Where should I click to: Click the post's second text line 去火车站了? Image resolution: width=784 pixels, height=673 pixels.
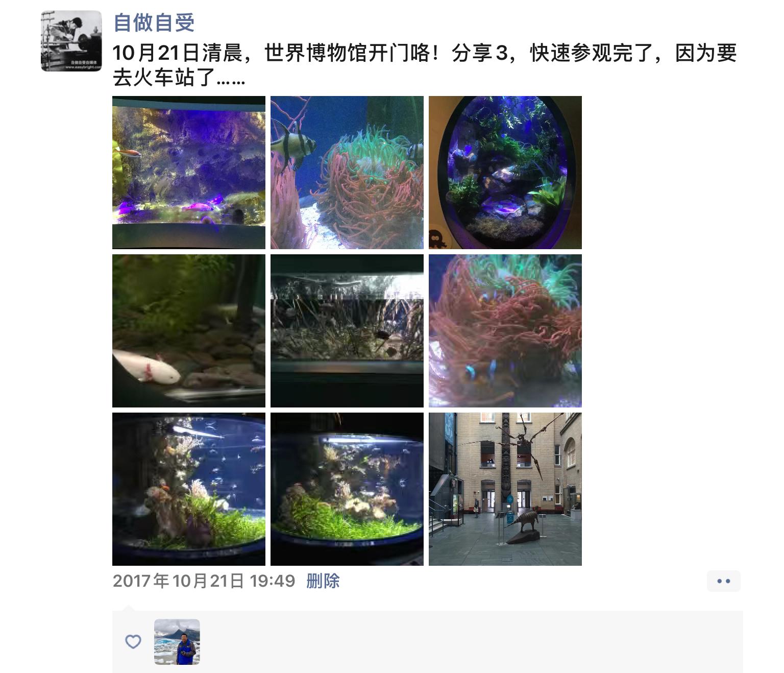coord(179,78)
